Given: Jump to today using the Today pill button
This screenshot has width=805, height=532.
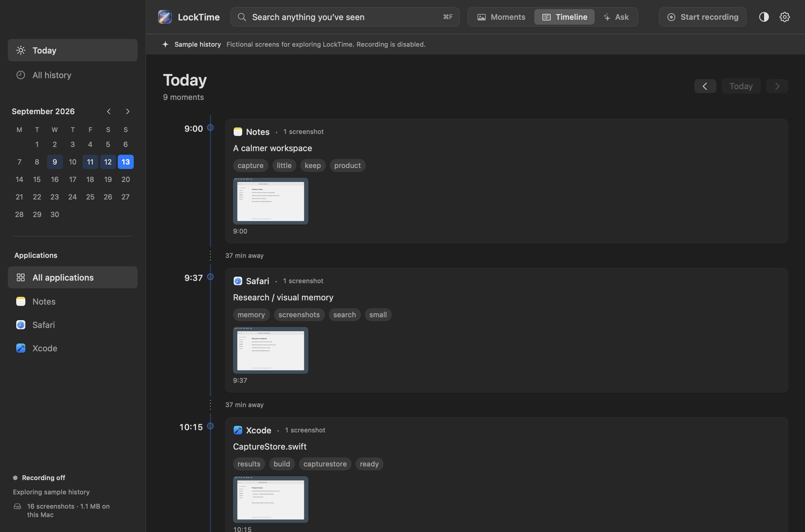Looking at the screenshot, I should (741, 86).
